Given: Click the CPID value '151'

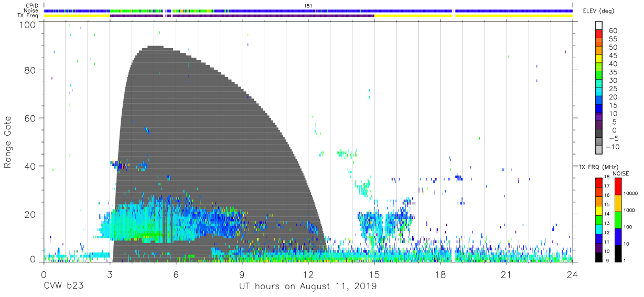Looking at the screenshot, I should tap(308, 6).
